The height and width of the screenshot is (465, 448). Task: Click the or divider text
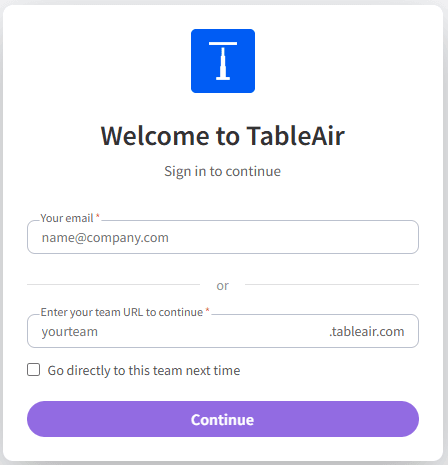click(222, 286)
